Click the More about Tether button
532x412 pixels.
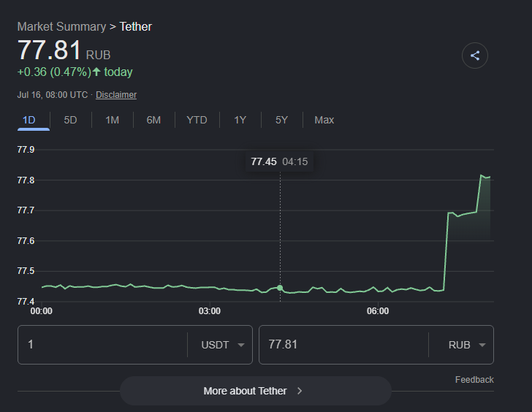click(x=256, y=391)
